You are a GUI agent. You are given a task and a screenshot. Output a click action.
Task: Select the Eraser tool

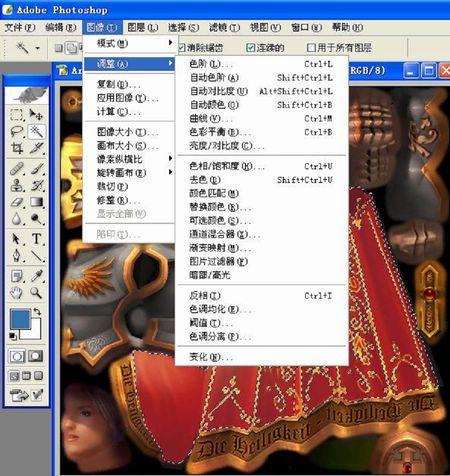[16, 202]
